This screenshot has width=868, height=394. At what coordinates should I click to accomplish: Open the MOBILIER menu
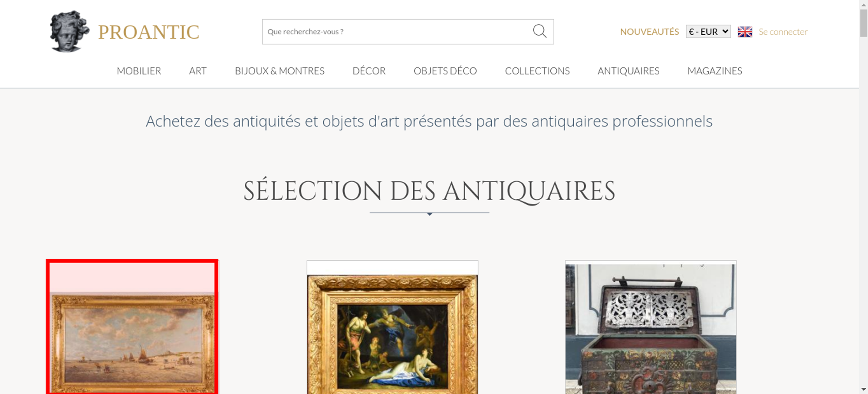139,71
